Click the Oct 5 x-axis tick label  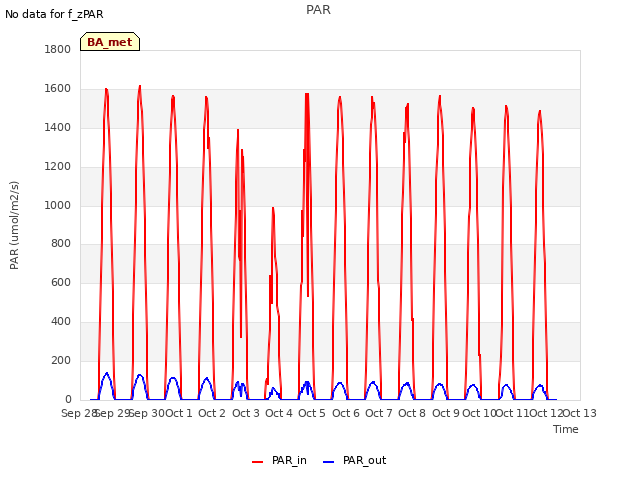coord(312,413)
